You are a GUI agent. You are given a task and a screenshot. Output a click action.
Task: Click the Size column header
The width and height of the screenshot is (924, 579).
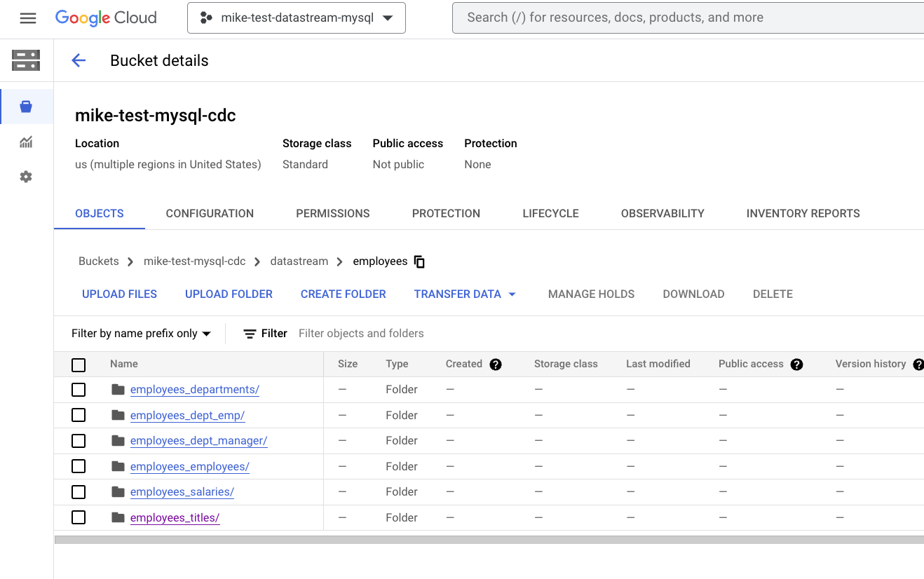point(348,365)
